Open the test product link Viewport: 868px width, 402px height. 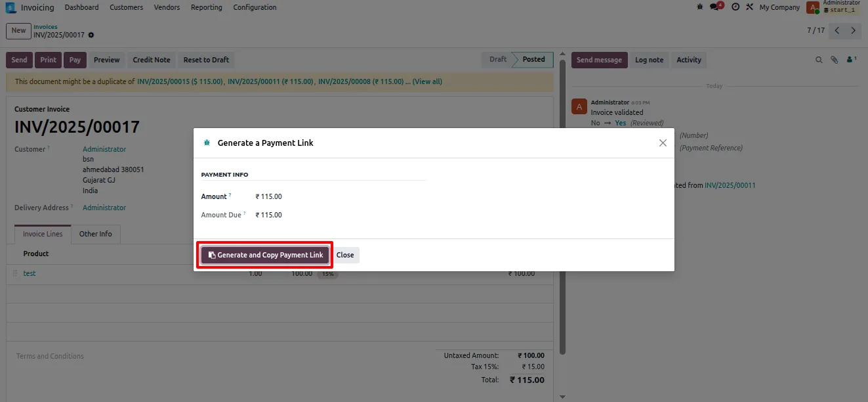pos(30,273)
